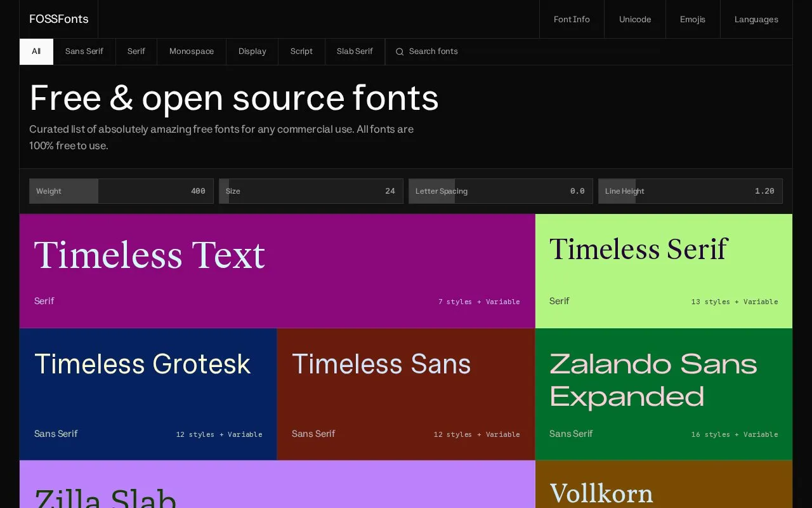Open the Timeless Text font card

coord(277,271)
